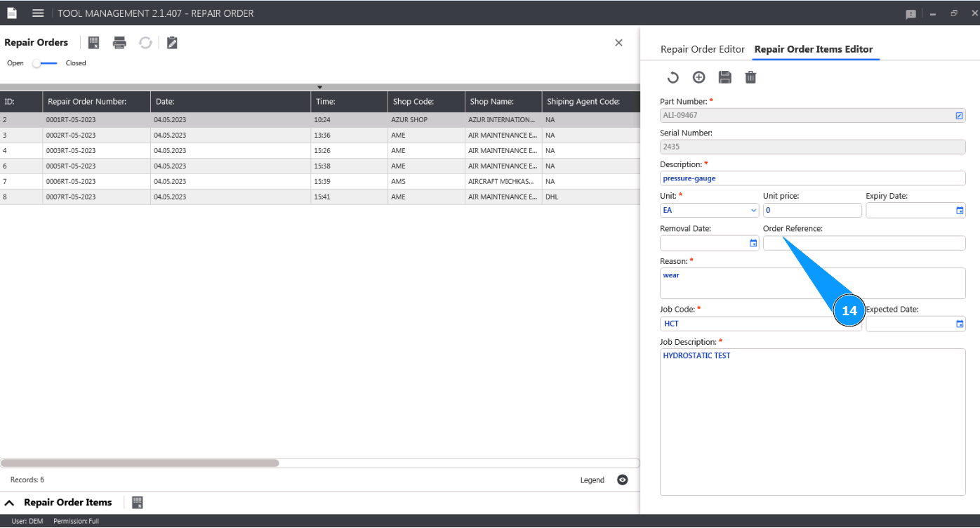Close the Repair Orders panel
The image size is (980, 528).
pyautogui.click(x=618, y=43)
